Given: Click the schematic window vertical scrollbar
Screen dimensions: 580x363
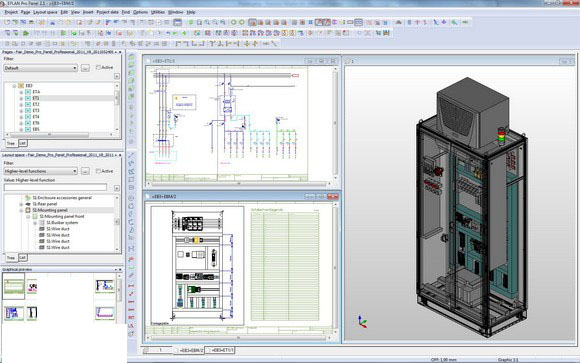Looking at the screenshot, I should tap(335, 123).
